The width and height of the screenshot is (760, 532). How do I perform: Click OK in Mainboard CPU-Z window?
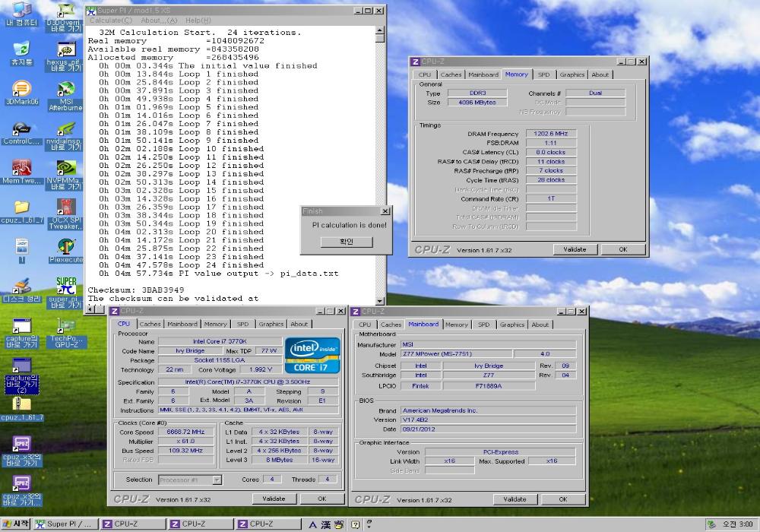[x=562, y=499]
